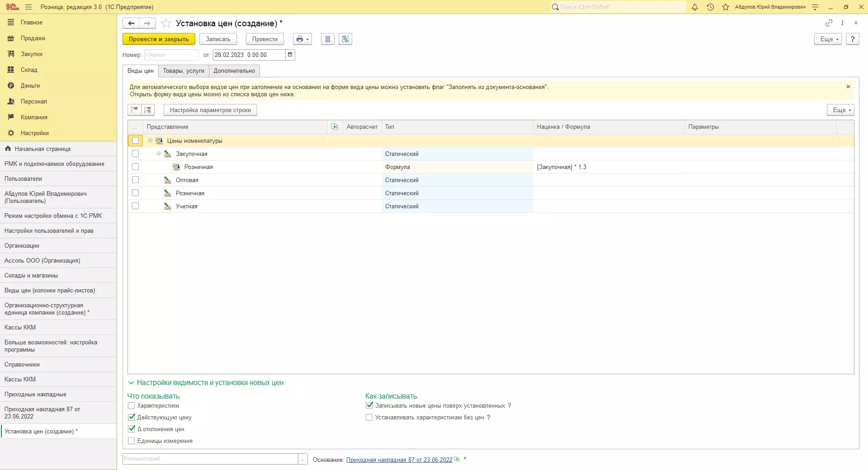868x470 pixels.
Task: Click the notifications bell icon
Action: (x=695, y=7)
